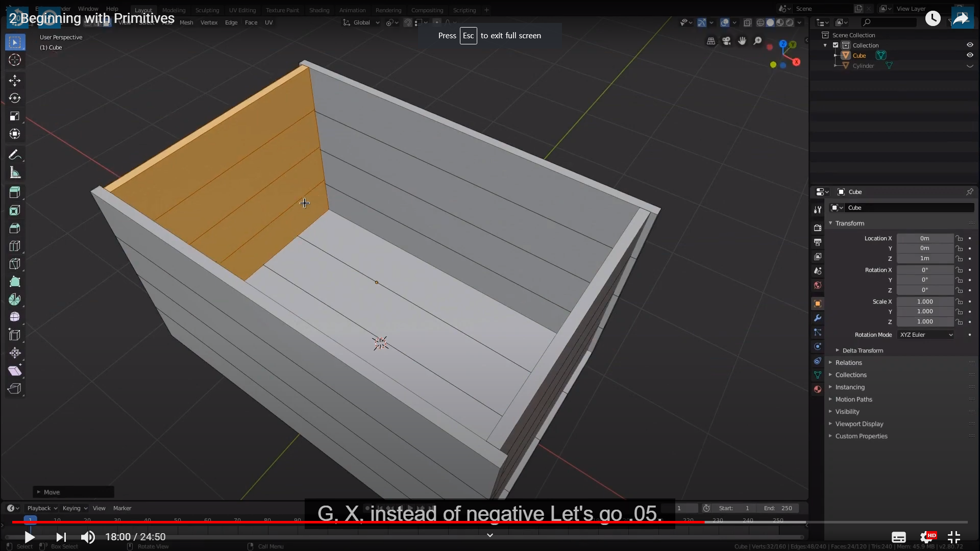Viewport: 980px width, 551px height.
Task: Choose the Annotate pencil tool
Action: pos(14,155)
